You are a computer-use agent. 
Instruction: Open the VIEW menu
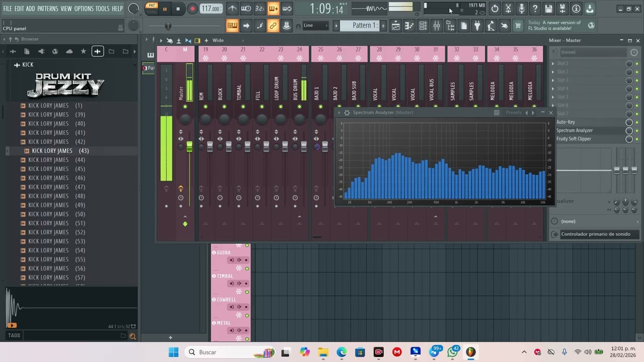tap(66, 9)
